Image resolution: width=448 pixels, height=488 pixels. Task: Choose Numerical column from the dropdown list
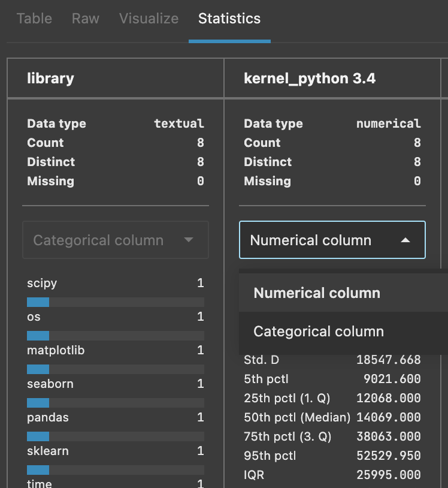[x=317, y=293]
